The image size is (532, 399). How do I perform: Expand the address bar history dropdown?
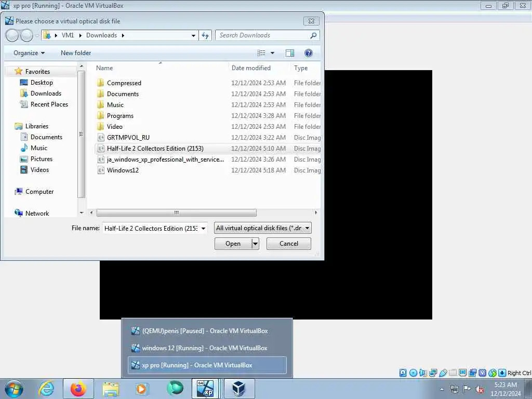click(x=193, y=35)
